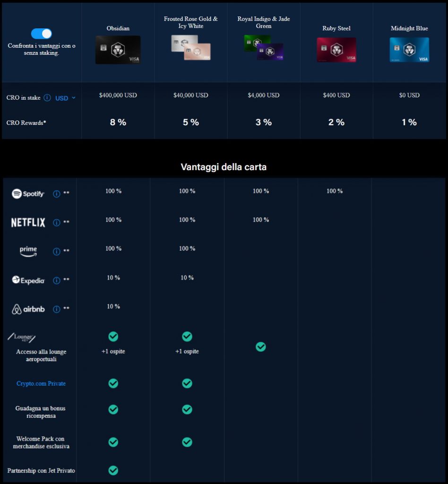
Task: Click the Expedia info icon
Action: [57, 280]
